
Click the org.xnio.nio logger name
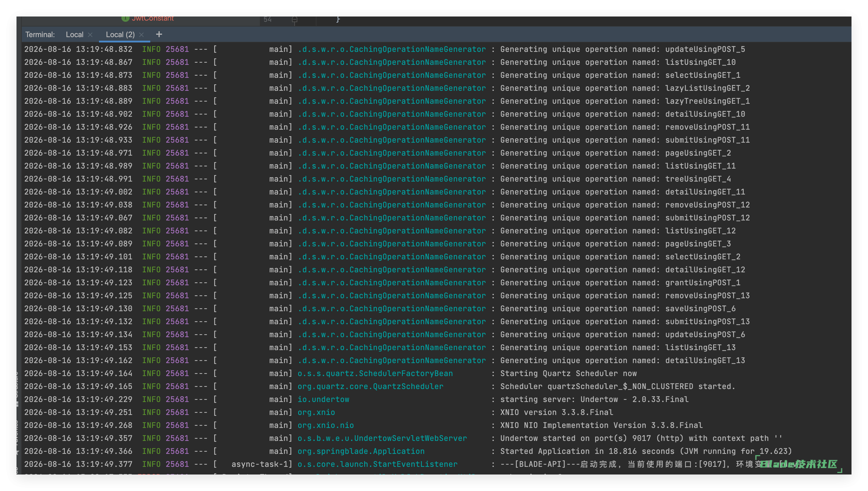tap(326, 425)
